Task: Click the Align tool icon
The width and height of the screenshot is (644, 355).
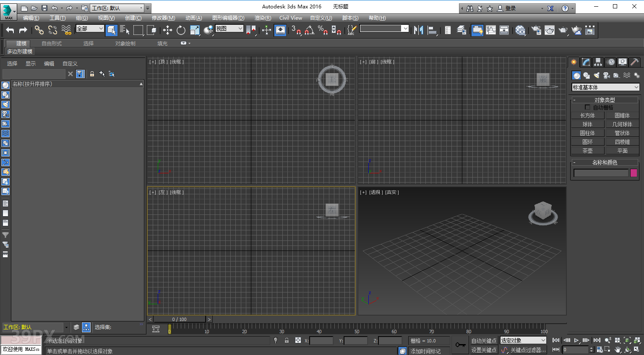Action: [x=432, y=30]
